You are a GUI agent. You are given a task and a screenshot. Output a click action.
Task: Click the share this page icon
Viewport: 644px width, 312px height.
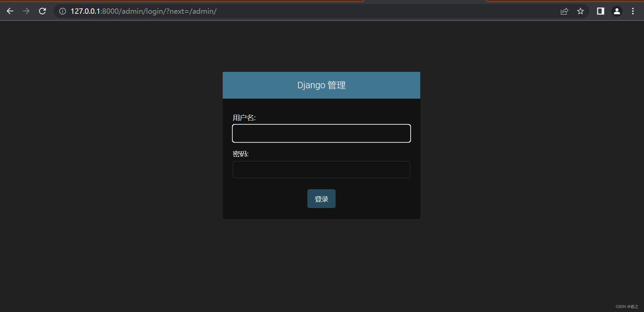point(564,11)
